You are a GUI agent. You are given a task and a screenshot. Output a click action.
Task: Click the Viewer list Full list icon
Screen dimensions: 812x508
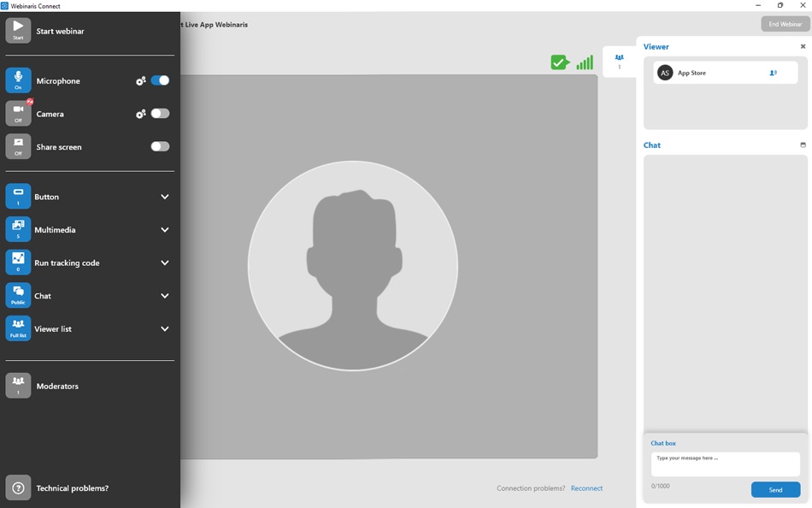[18, 328]
